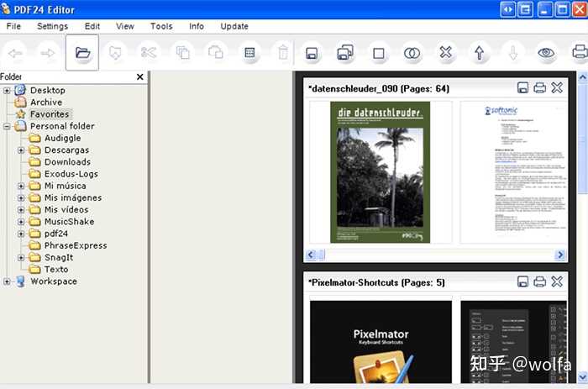Close the Pixelmator-Shortcuts document

(557, 281)
